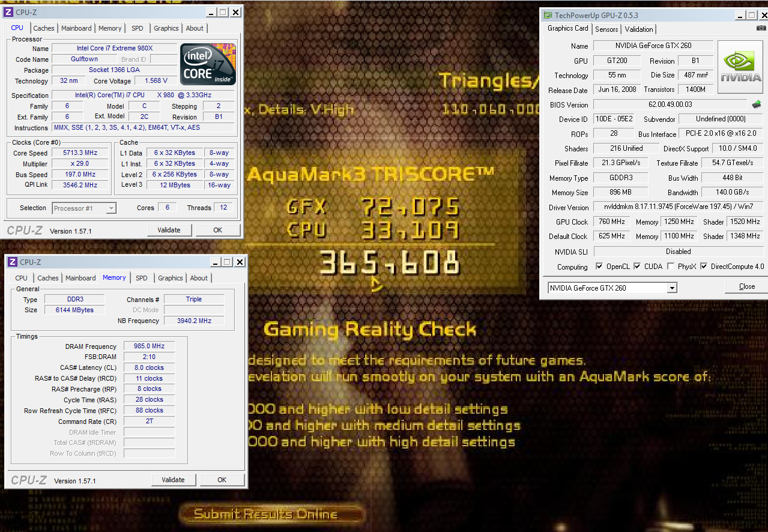Switch to the Sensors tab in GPU-Z

606,29
